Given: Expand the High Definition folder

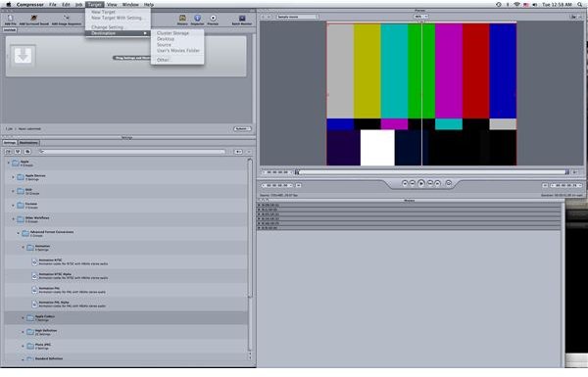Looking at the screenshot, I should click(23, 332).
